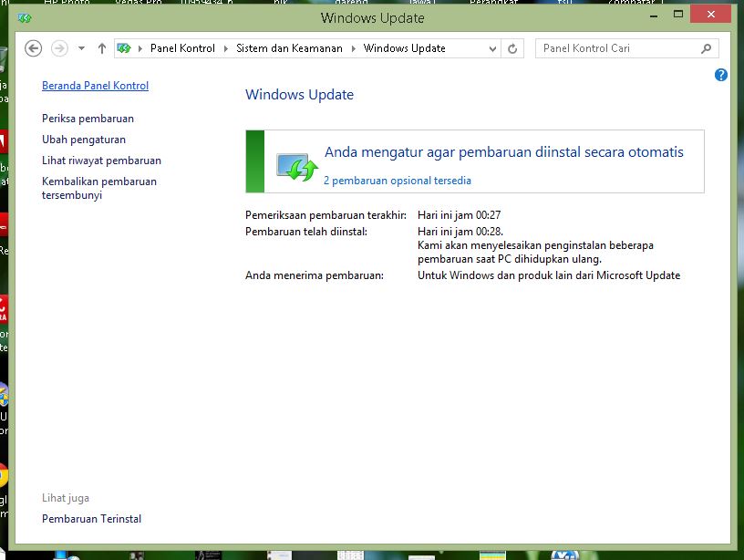Click the Back navigation arrow
Screen dimensions: 744x560
pos(33,48)
